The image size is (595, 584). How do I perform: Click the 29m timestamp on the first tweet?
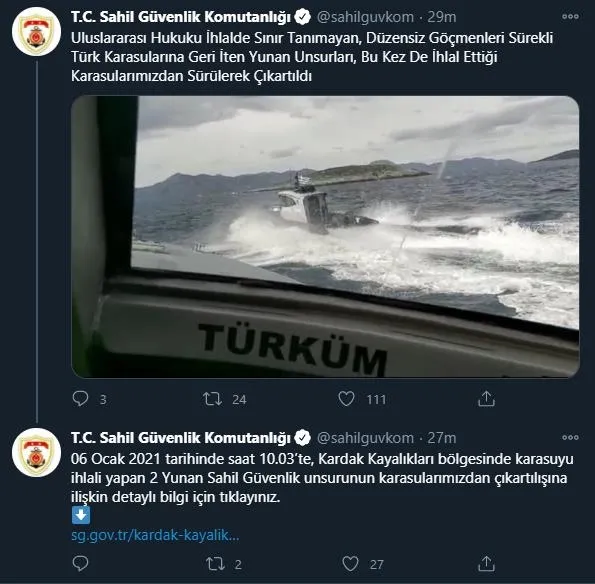coord(442,17)
